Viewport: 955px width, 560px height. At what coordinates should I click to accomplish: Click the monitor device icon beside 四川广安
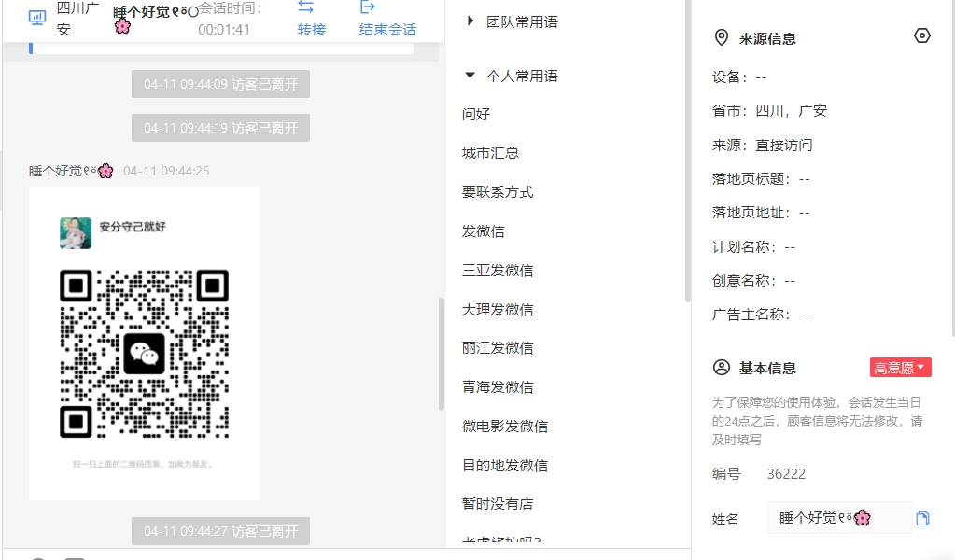37,18
